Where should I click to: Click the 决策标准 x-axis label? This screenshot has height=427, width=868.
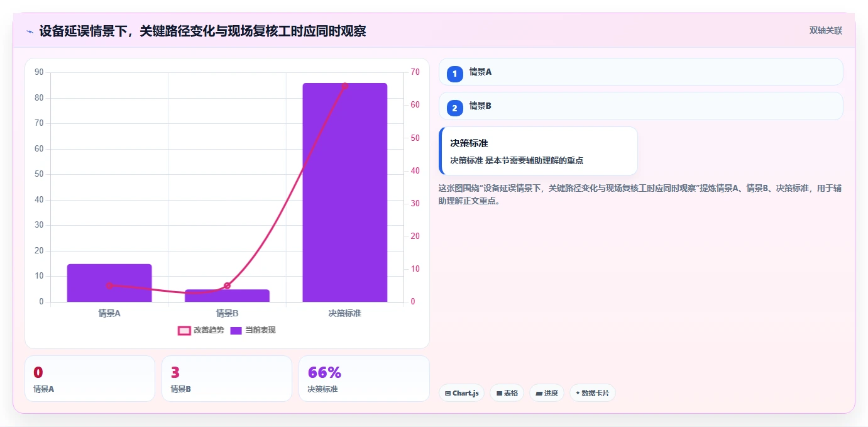click(x=344, y=313)
